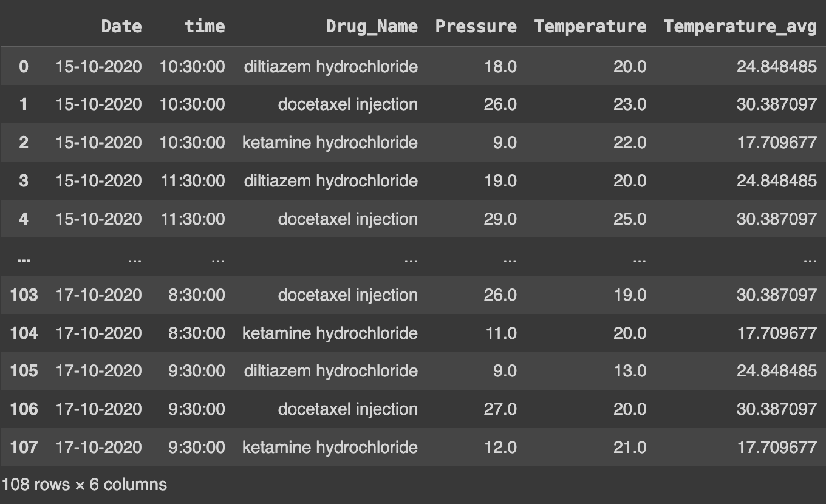
Task: Click row index label 107
Action: point(24,448)
